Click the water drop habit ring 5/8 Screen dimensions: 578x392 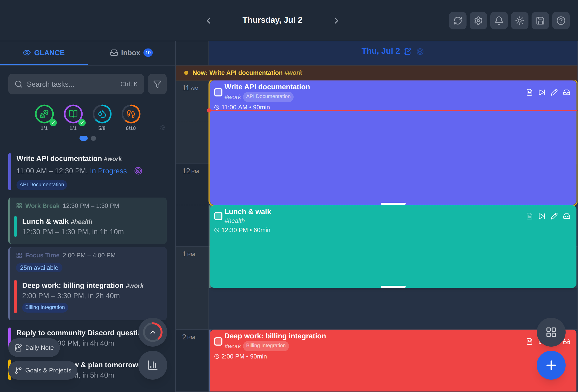coord(102,114)
